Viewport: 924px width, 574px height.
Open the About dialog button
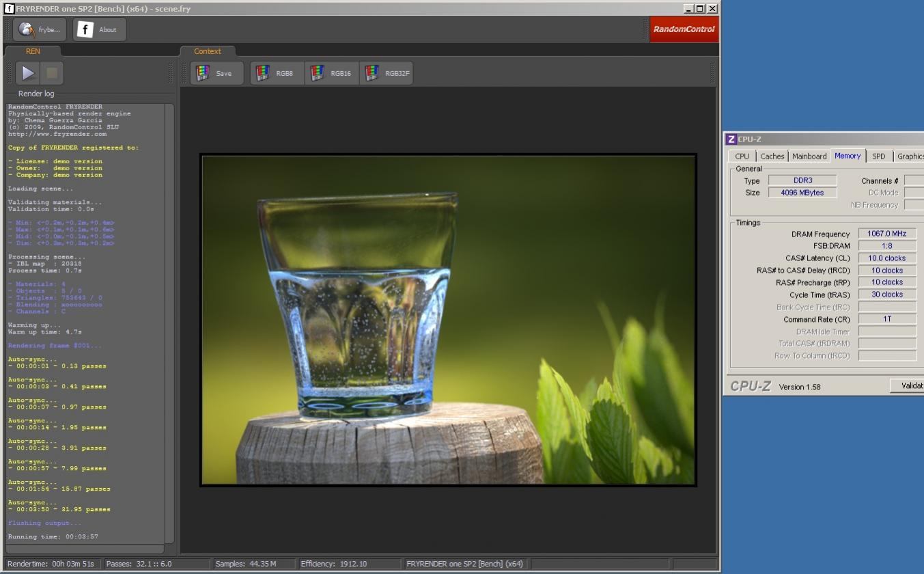click(x=99, y=29)
